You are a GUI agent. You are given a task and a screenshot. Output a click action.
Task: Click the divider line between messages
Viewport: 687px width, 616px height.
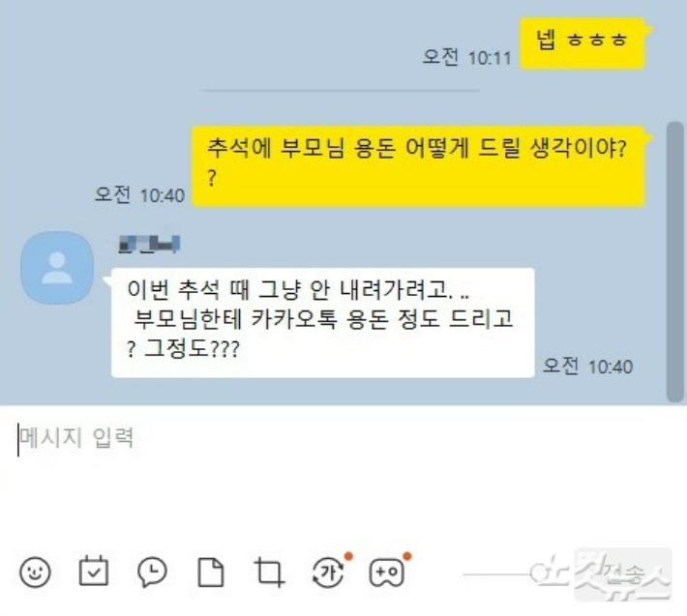[x=340, y=90]
